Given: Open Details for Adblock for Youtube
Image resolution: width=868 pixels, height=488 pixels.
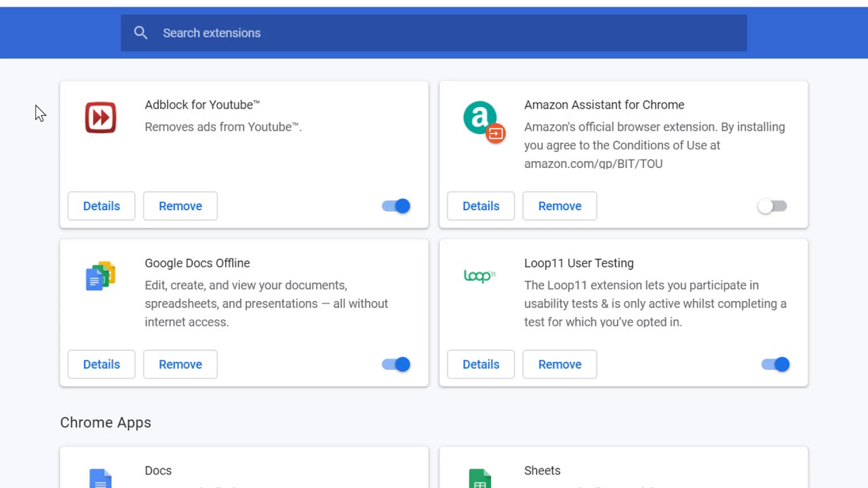Looking at the screenshot, I should coord(102,206).
